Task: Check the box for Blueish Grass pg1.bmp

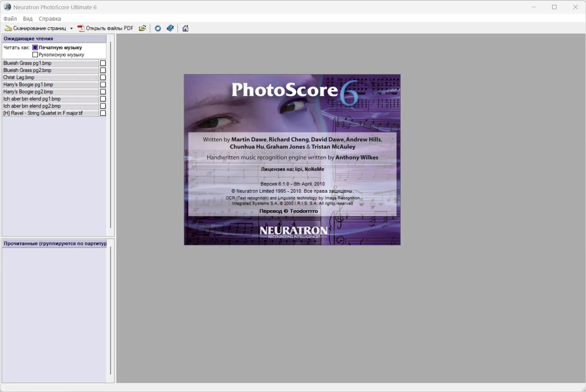Action: (x=103, y=63)
